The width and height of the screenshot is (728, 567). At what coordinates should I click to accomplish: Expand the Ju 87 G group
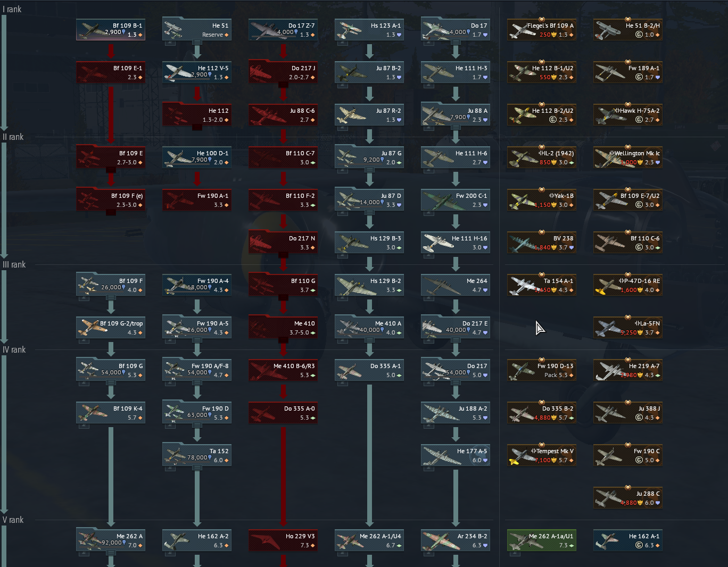click(x=369, y=170)
